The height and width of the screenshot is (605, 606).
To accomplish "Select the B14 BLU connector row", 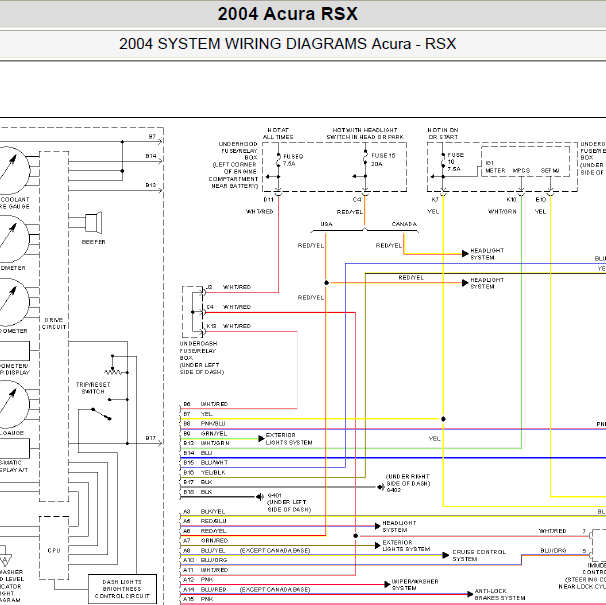I will 197,453.
